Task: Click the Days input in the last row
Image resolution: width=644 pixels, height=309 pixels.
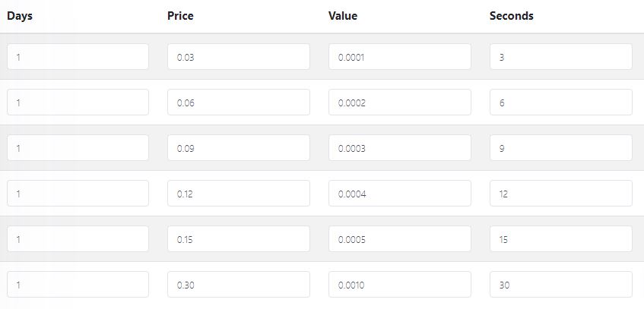Action: tap(78, 285)
